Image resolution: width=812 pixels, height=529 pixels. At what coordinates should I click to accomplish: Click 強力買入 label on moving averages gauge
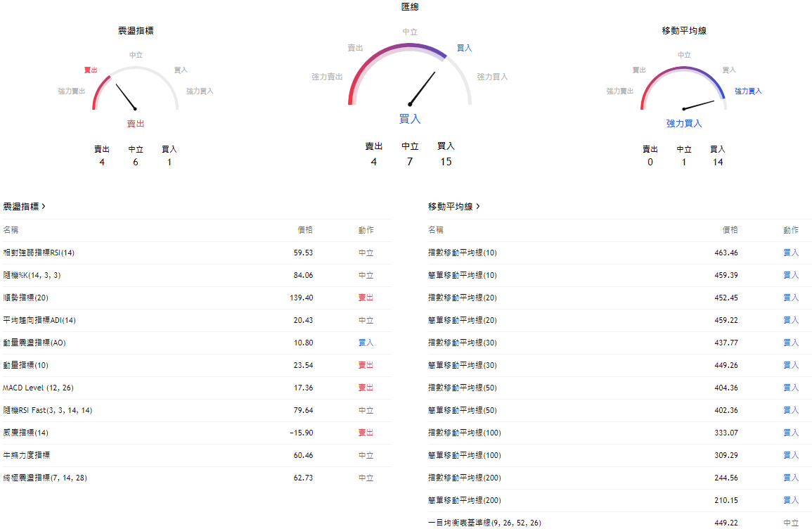pyautogui.click(x=747, y=91)
